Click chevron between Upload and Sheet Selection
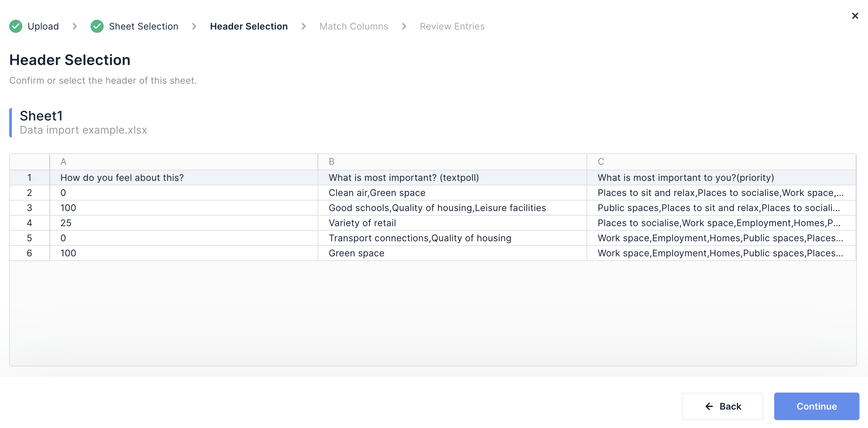The image size is (868, 428). pyautogui.click(x=75, y=26)
